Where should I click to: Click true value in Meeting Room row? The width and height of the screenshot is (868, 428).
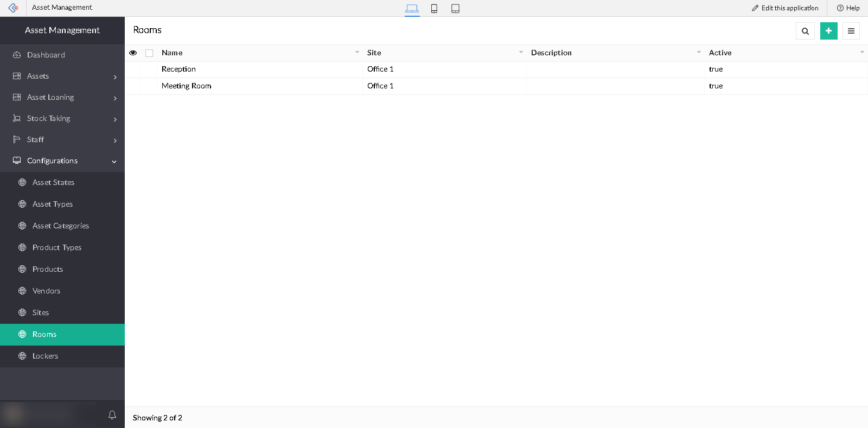pyautogui.click(x=716, y=86)
